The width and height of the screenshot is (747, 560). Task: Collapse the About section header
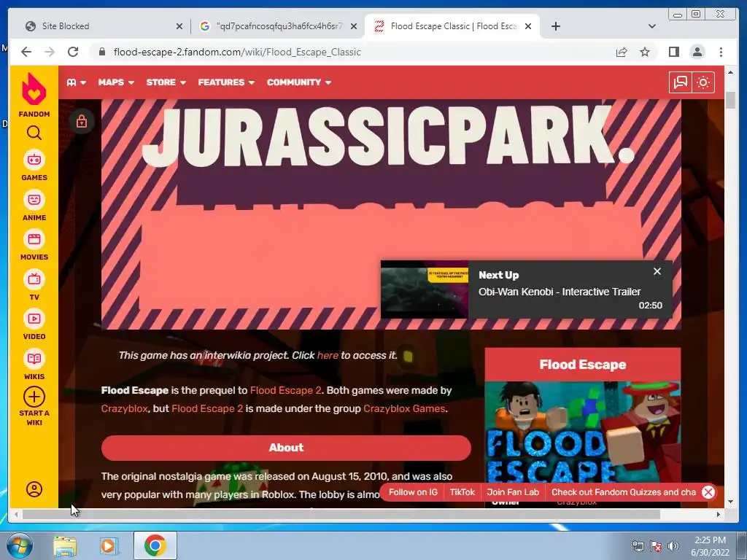coord(286,448)
